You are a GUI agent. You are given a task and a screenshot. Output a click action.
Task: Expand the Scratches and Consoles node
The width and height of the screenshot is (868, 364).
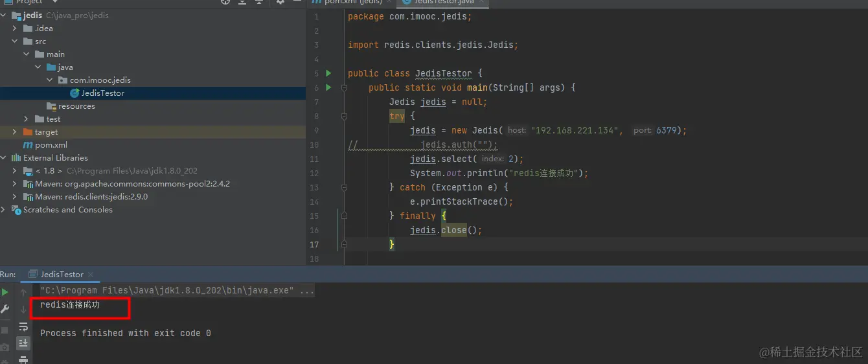4,210
